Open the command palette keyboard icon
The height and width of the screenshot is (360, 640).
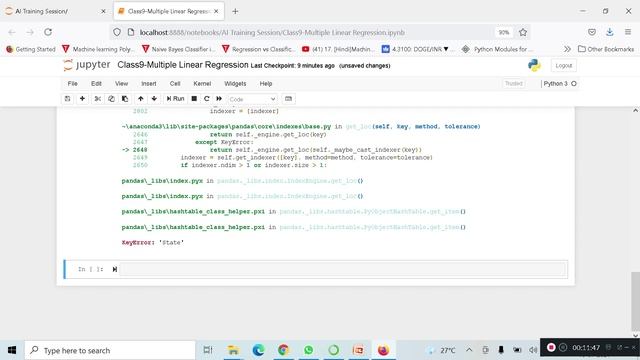(x=288, y=99)
